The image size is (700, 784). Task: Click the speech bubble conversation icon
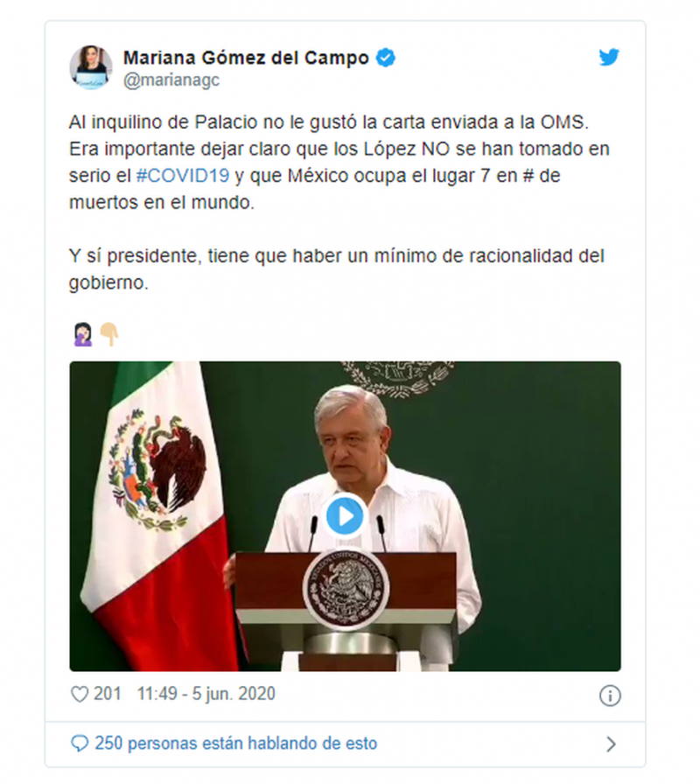80,744
